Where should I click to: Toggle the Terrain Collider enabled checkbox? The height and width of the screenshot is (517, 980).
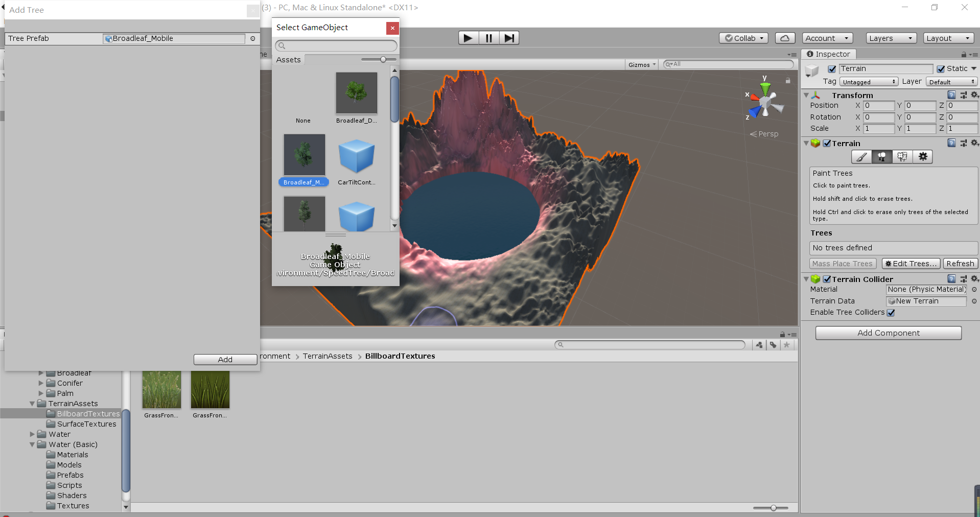827,279
